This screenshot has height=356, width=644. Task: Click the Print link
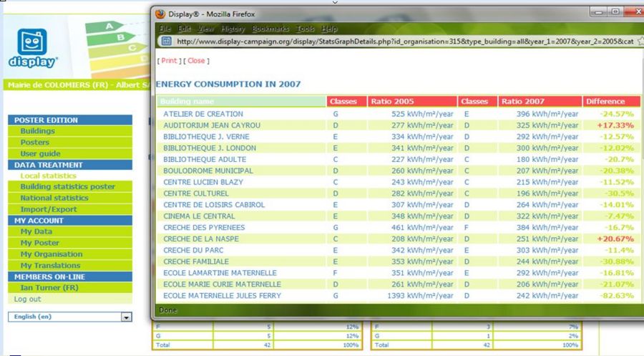click(x=169, y=61)
